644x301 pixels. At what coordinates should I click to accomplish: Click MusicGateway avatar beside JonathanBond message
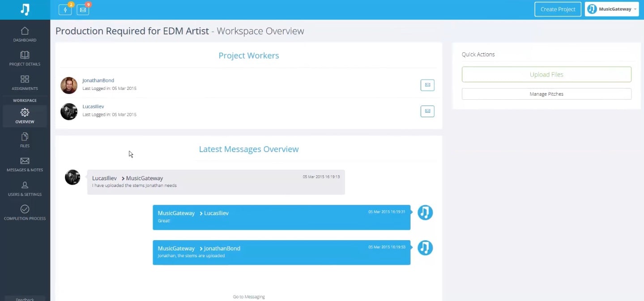pos(425,247)
